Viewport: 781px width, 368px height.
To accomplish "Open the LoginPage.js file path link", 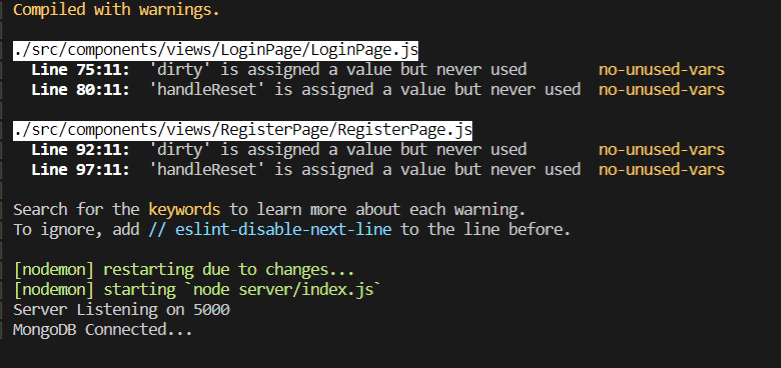I will click(x=216, y=50).
